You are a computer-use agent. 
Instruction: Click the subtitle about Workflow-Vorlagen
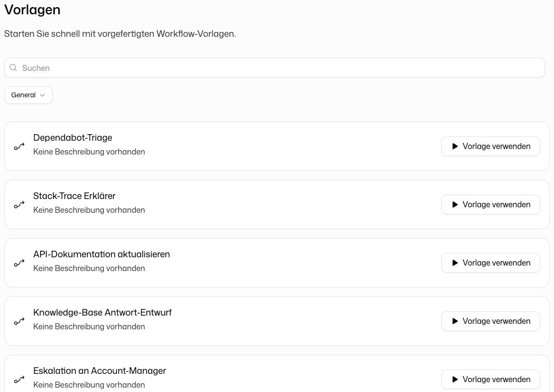(x=120, y=34)
